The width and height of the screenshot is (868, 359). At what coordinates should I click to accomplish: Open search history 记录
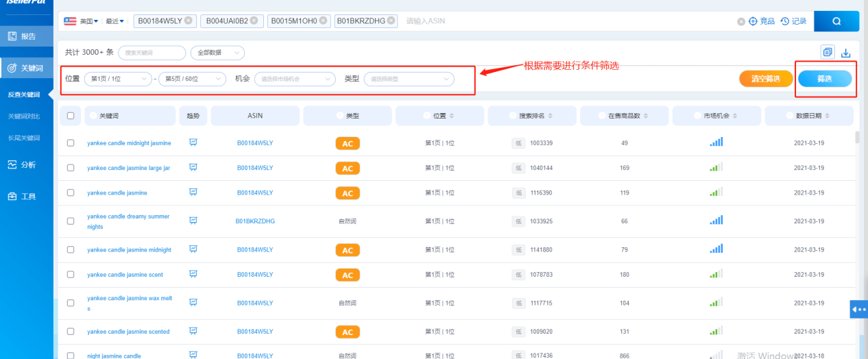793,21
